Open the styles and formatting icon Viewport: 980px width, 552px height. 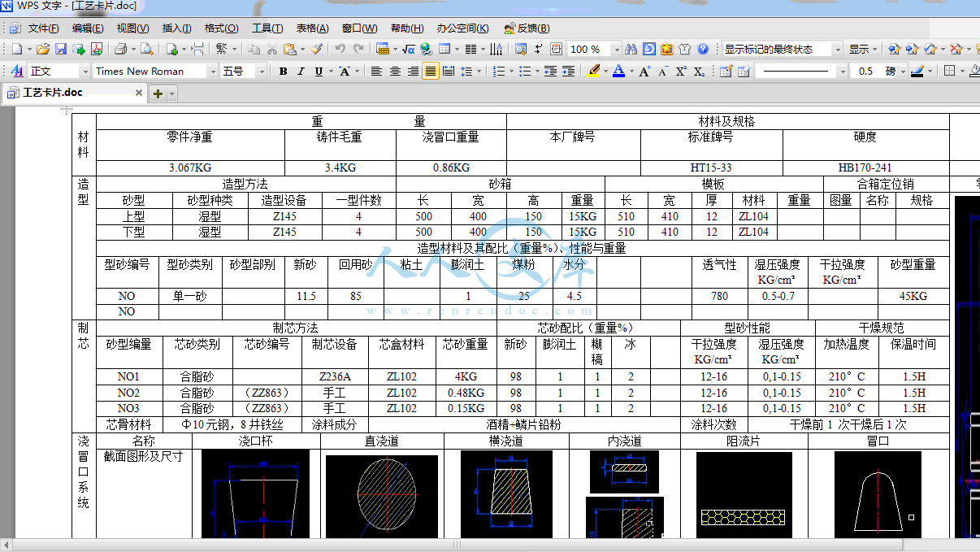17,71
